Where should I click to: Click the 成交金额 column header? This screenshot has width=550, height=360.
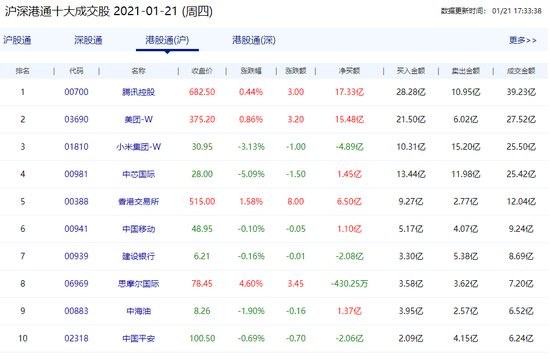tap(521, 71)
